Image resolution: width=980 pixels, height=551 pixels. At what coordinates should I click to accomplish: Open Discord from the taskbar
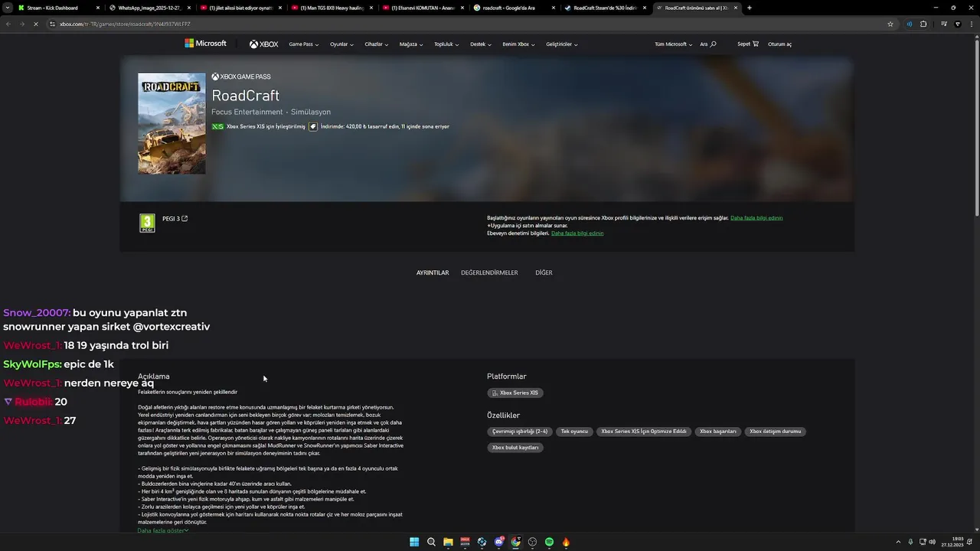pos(498,542)
